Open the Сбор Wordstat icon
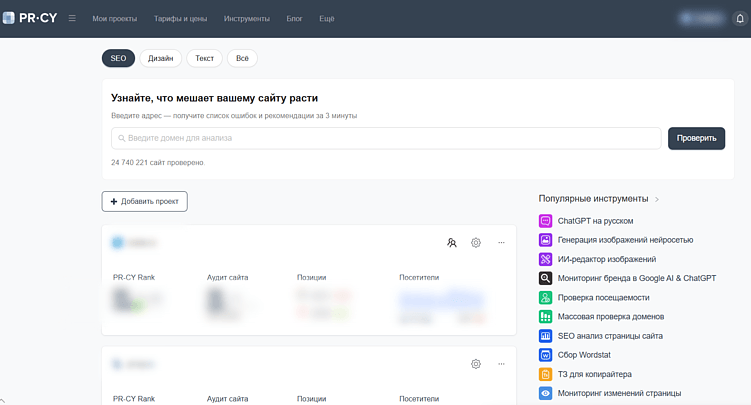The image size is (751, 405). (545, 355)
